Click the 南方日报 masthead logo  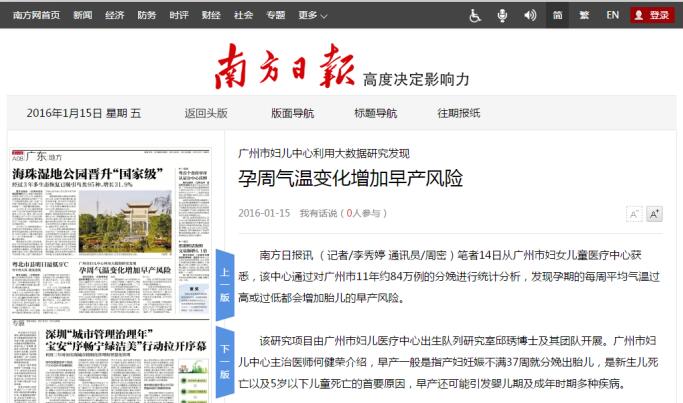(x=285, y=66)
